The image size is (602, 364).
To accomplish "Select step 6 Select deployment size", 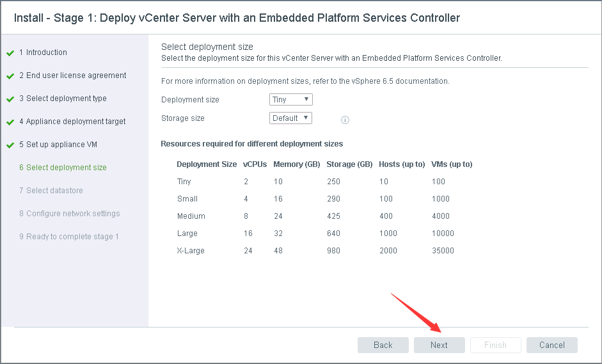I will click(63, 168).
